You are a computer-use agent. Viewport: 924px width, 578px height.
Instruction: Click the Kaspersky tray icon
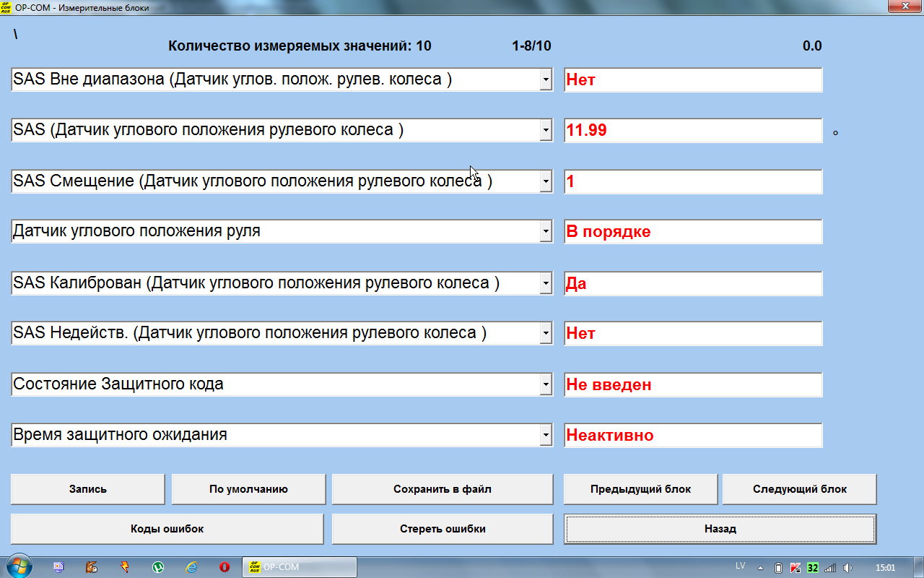click(796, 567)
